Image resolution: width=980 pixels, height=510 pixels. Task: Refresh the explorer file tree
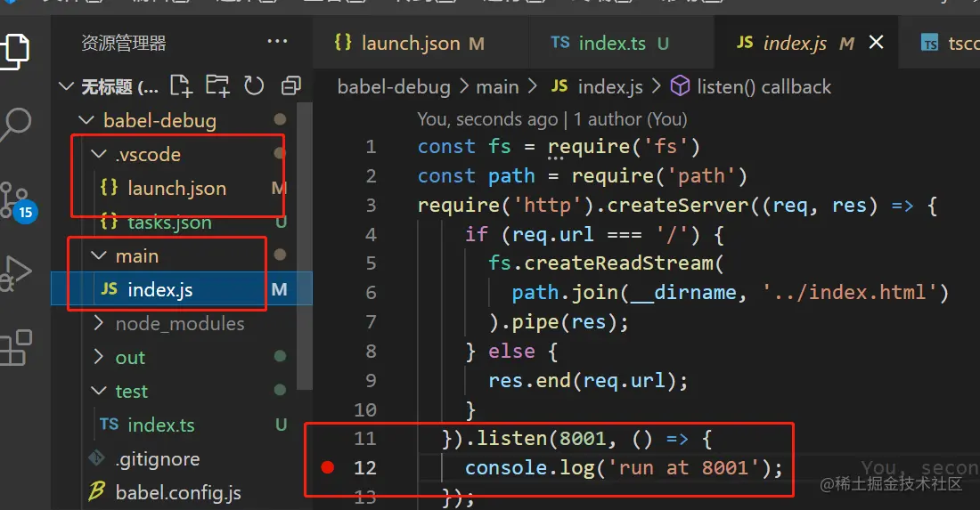pyautogui.click(x=254, y=86)
